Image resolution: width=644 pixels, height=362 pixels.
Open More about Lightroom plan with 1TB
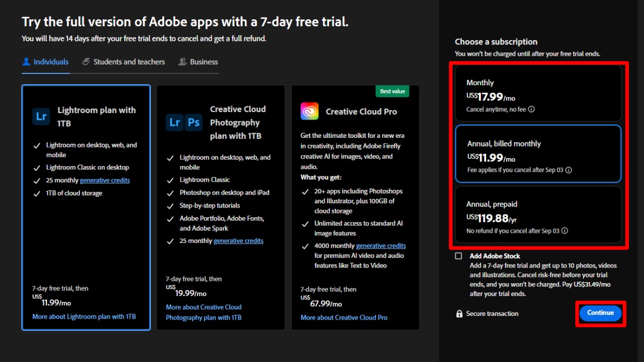click(84, 316)
